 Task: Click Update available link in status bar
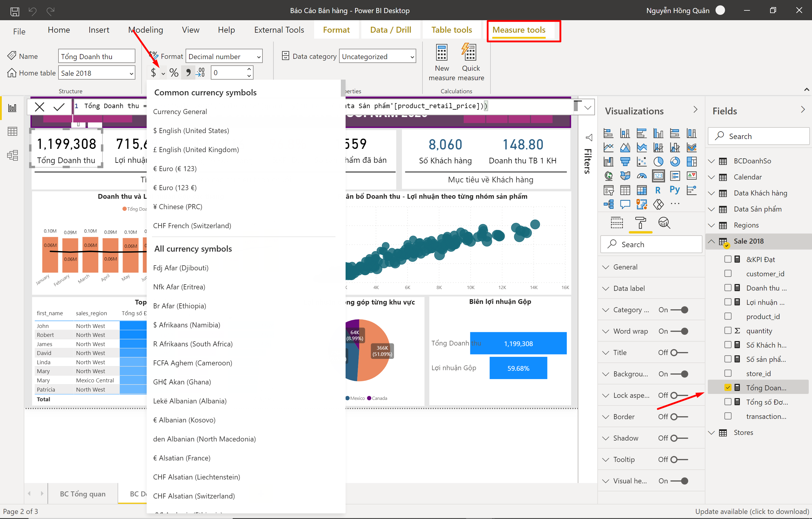coord(752,511)
